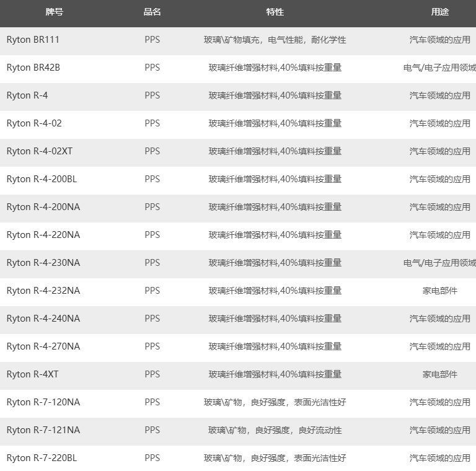476x471 pixels.
Task: Select the Ryton R-4-230NA grade
Action: pyautogui.click(x=43, y=263)
